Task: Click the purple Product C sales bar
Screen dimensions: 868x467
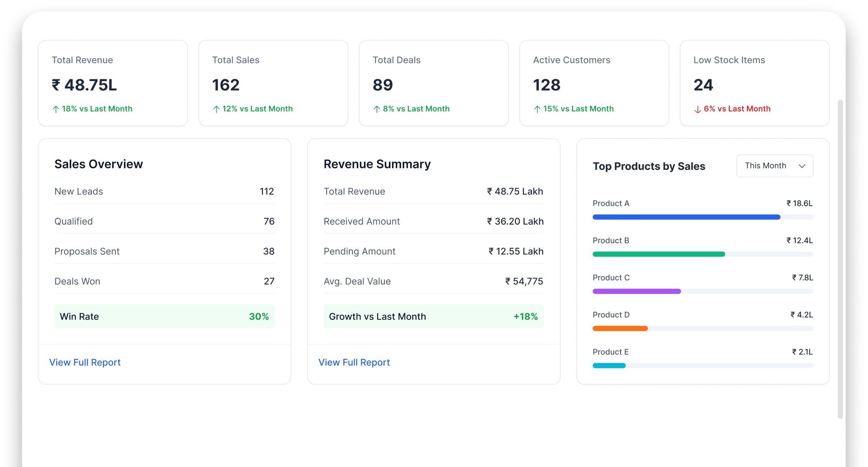Action: (x=637, y=292)
